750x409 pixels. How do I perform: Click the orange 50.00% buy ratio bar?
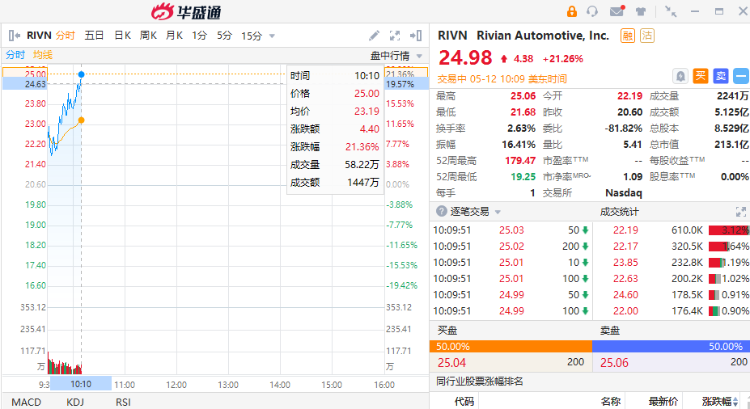tap(511, 346)
